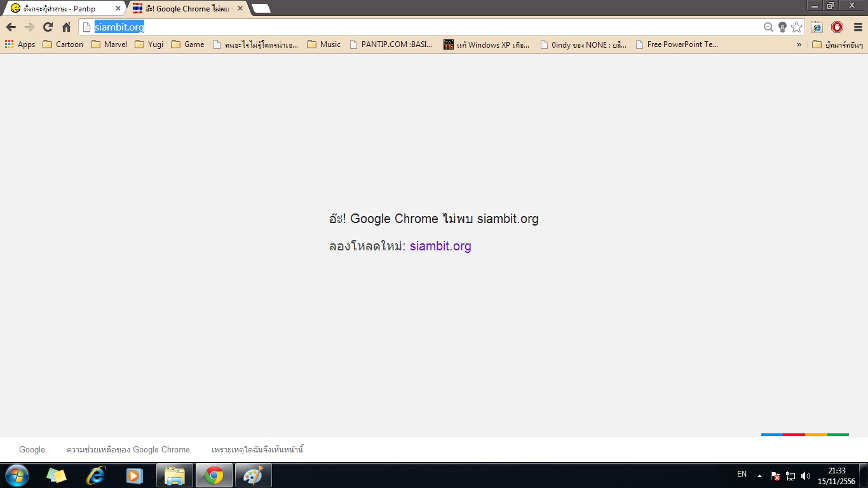Open the PANTIP.COM :BASI... bookmark

(391, 44)
